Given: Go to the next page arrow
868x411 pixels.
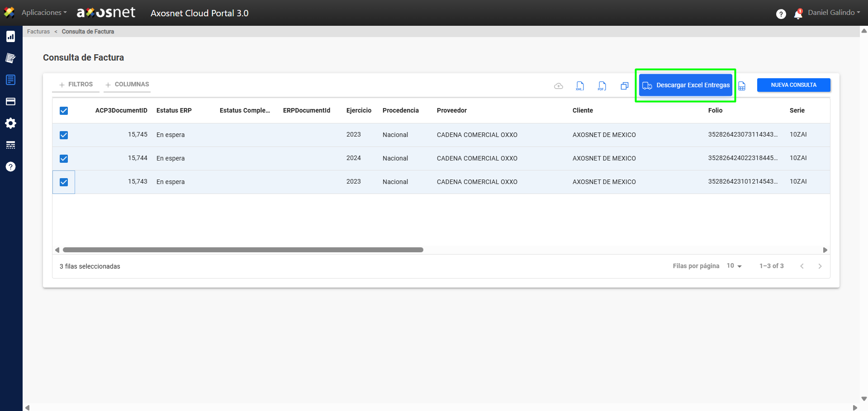Looking at the screenshot, I should (x=820, y=266).
